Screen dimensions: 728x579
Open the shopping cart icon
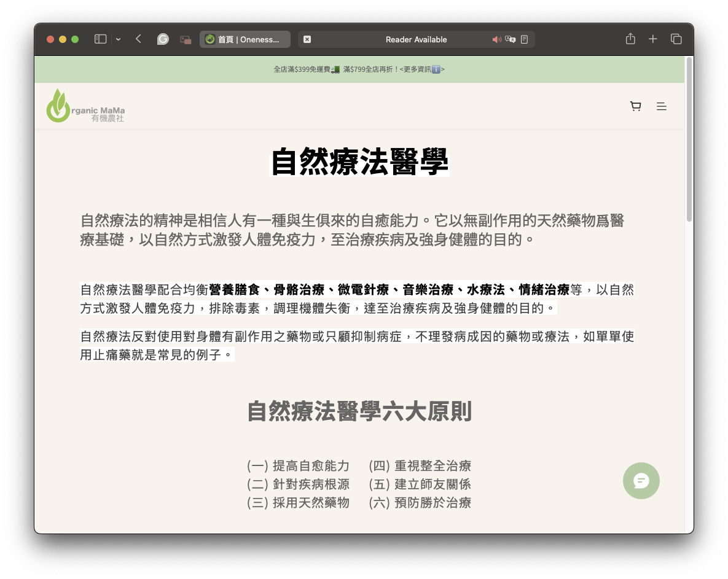[635, 106]
